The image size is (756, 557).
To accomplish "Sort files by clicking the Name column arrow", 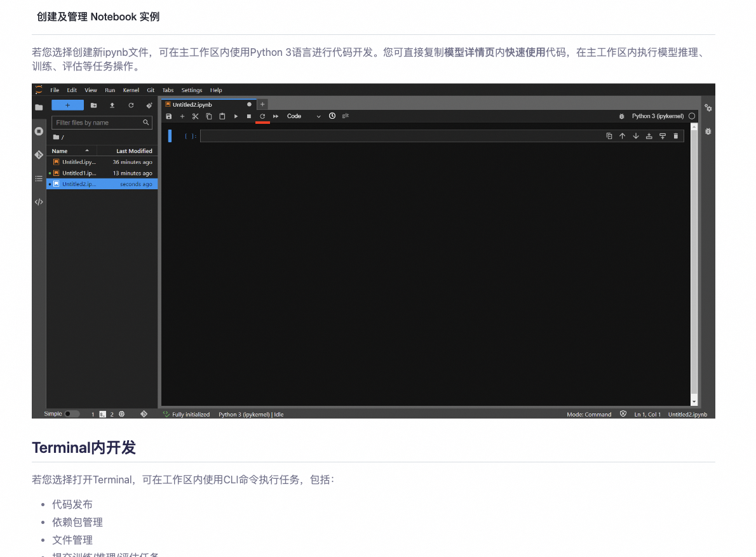I will click(86, 151).
